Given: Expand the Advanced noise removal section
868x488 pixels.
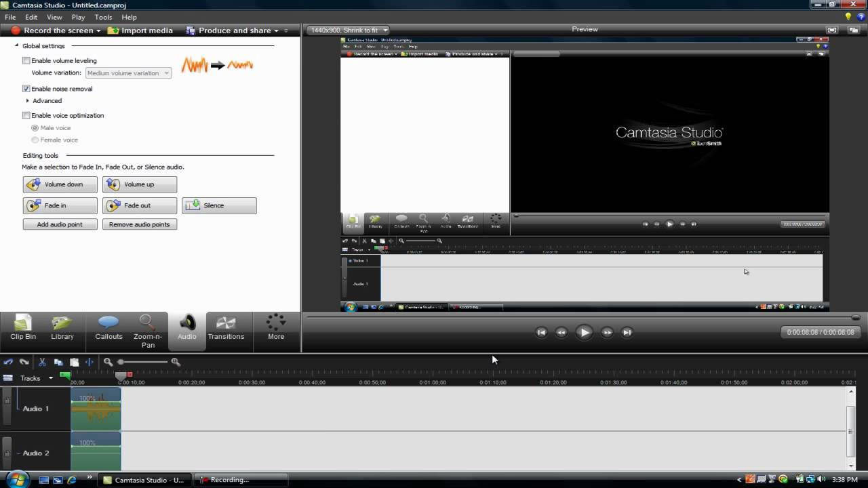Looking at the screenshot, I should pos(28,100).
